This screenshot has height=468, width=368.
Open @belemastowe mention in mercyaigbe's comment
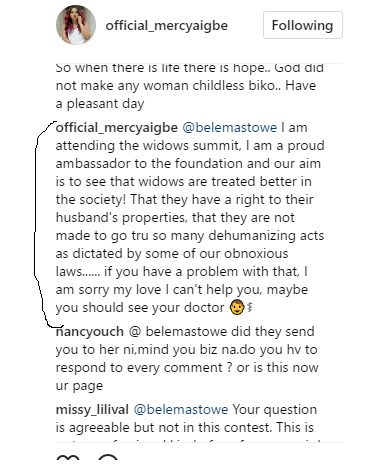coord(230,128)
